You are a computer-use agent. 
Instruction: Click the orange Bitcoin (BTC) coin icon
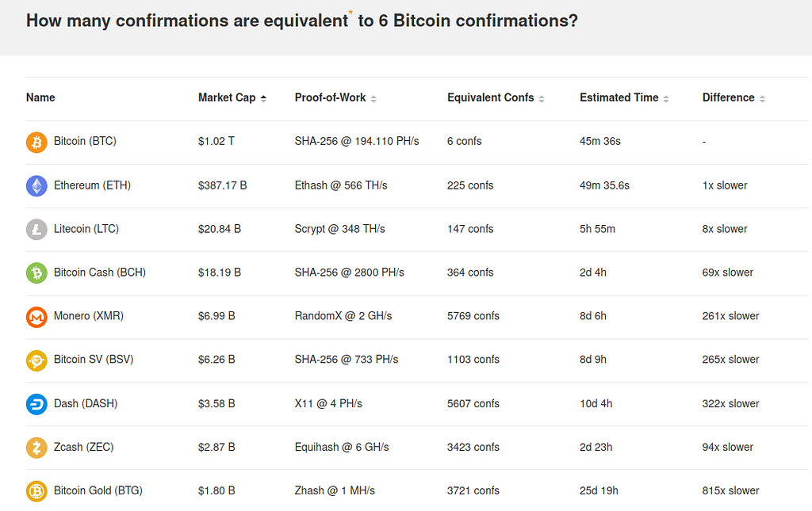tap(36, 143)
